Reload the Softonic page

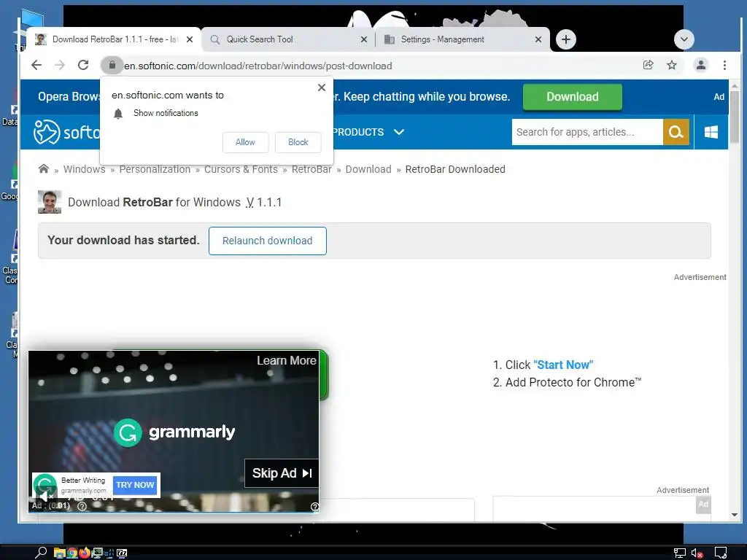[x=83, y=65]
